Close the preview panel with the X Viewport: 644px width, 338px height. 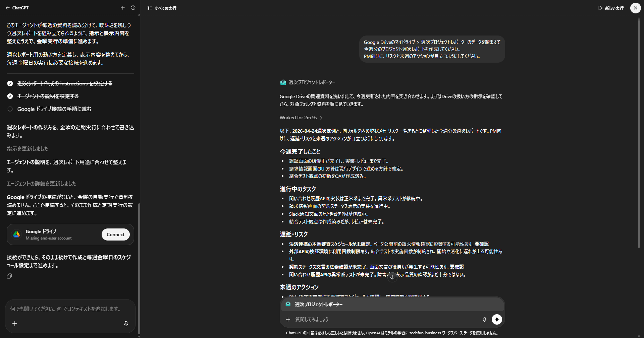point(635,8)
